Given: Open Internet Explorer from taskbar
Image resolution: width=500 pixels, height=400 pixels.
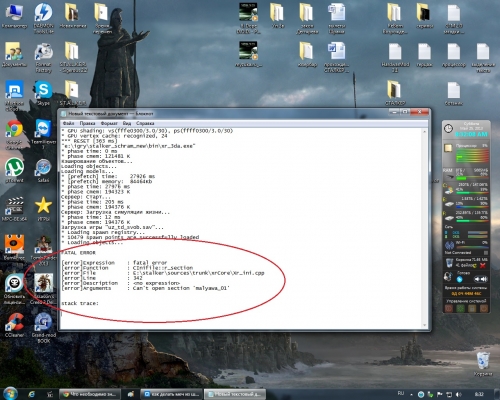Looking at the screenshot, I should click(x=32, y=394).
